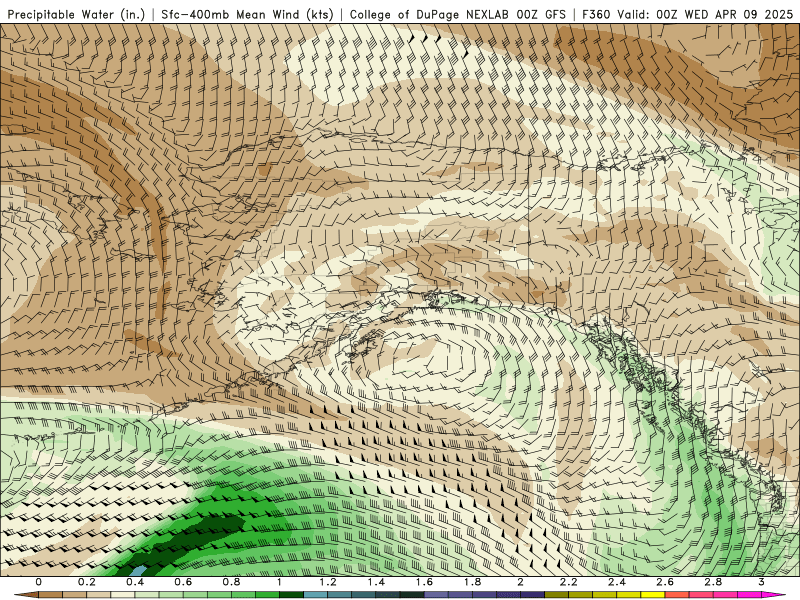Image resolution: width=800 pixels, height=600 pixels.
Task: Click the "0" value on the color scale
Action: [38, 582]
